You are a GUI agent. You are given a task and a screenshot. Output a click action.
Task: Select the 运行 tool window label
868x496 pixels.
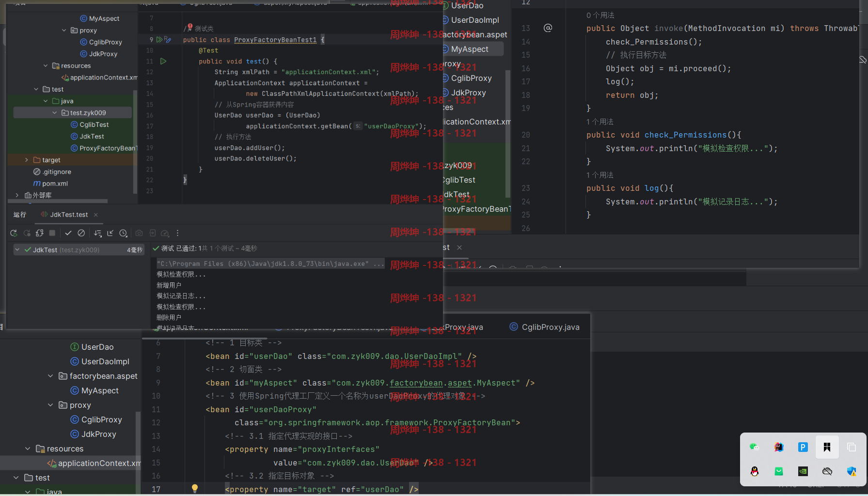point(20,215)
